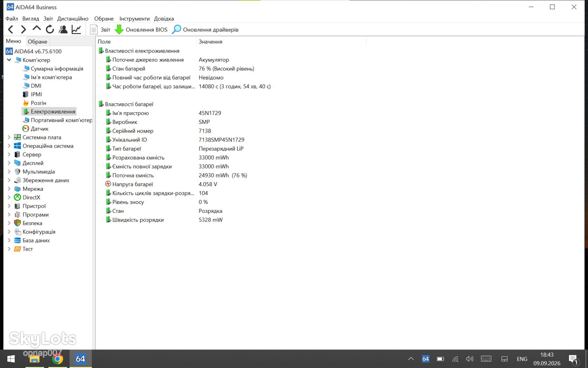This screenshot has width=588, height=368.
Task: Select the Розгін flame item
Action: tap(34, 103)
